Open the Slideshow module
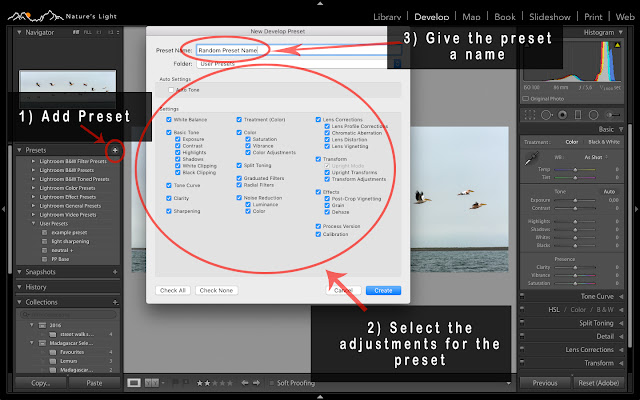The height and width of the screenshot is (400, 640). coord(550,17)
